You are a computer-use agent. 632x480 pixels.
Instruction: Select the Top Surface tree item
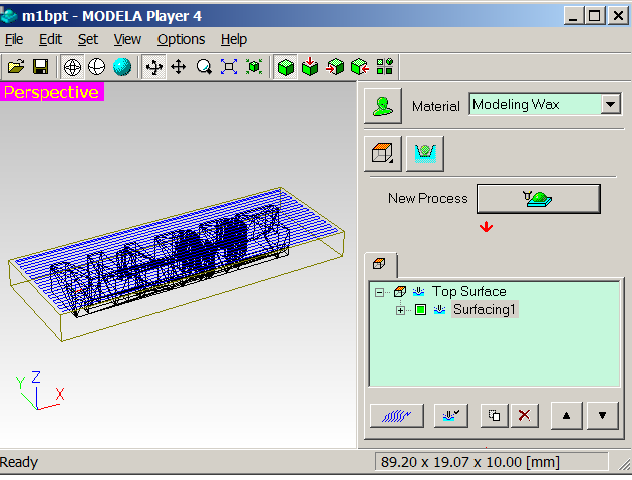(x=469, y=291)
